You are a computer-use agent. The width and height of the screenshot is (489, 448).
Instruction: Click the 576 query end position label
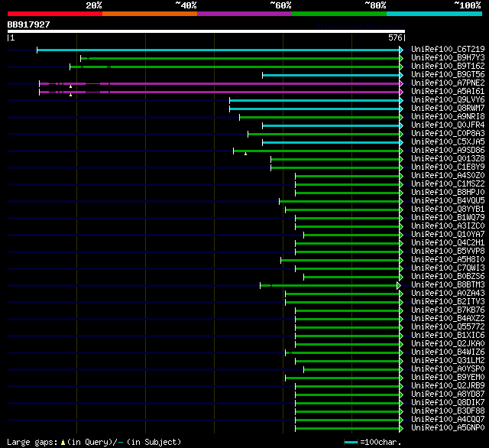(395, 37)
